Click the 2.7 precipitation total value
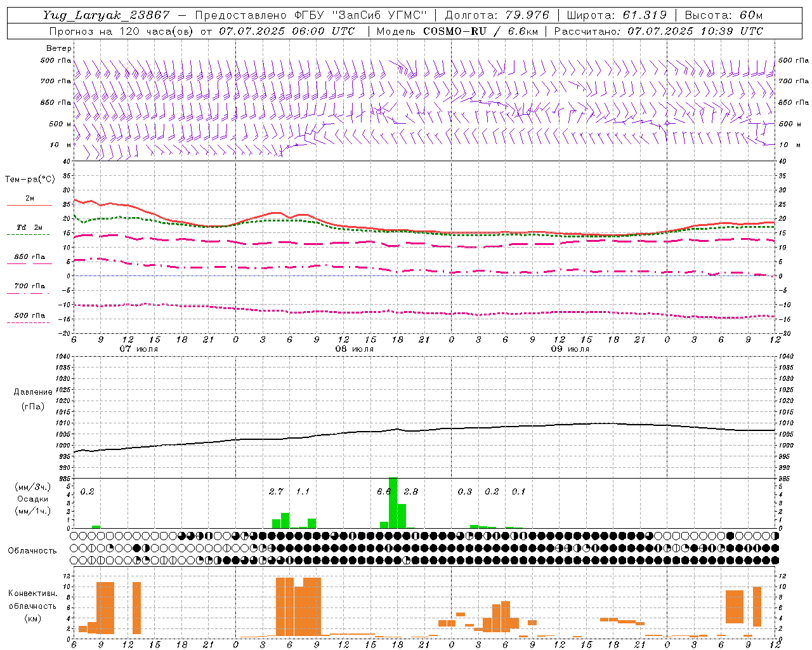This screenshot has height=650, width=812. click(276, 491)
